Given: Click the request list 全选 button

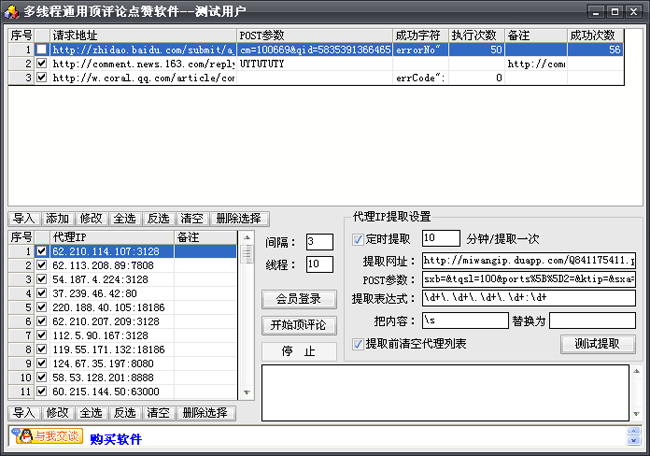Looking at the screenshot, I should 125,218.
